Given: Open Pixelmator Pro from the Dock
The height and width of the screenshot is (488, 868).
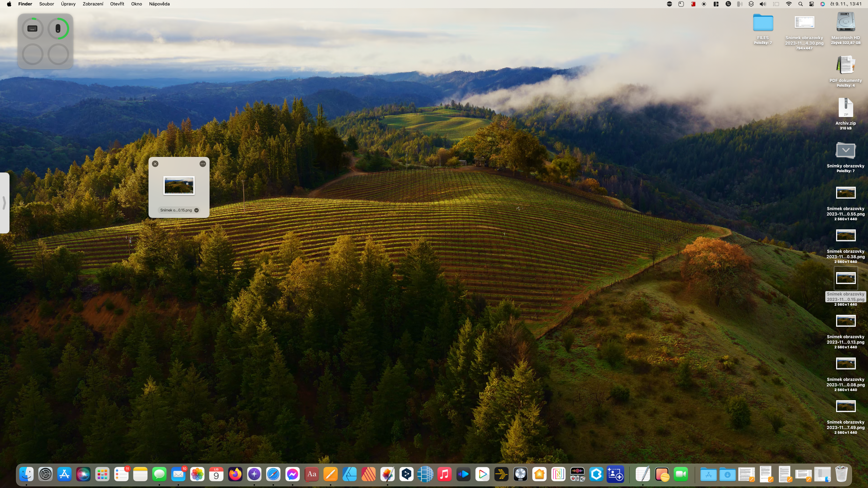Looking at the screenshot, I should pos(387,474).
